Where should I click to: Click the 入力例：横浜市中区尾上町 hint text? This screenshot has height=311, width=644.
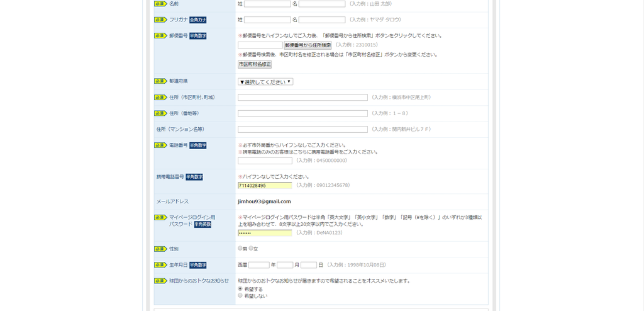click(401, 98)
